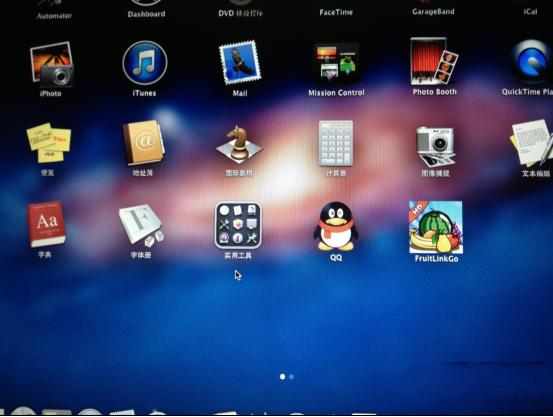Click the FaceTime label
Screen dimensions: 553x417
tap(336, 12)
